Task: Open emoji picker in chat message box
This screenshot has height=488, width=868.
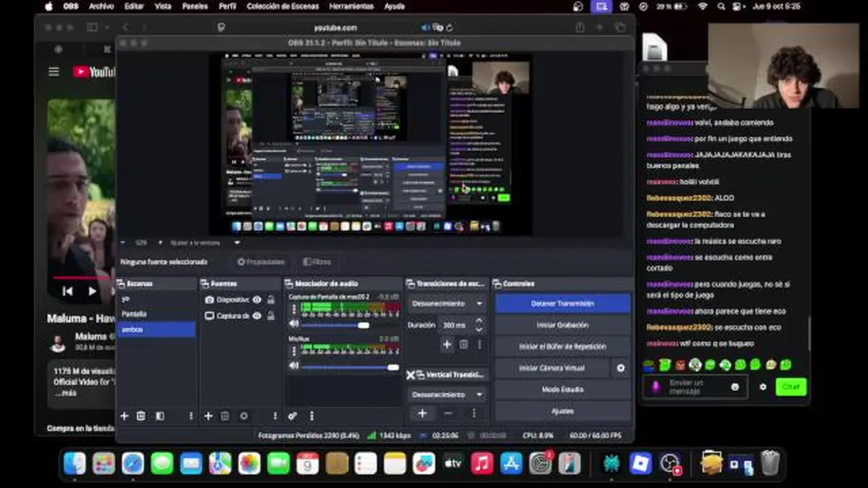Action: (x=735, y=387)
